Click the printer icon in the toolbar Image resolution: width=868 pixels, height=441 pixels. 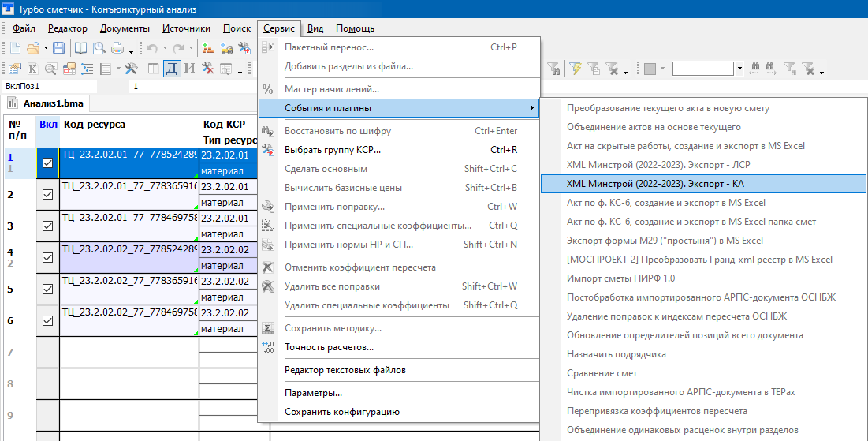(117, 48)
